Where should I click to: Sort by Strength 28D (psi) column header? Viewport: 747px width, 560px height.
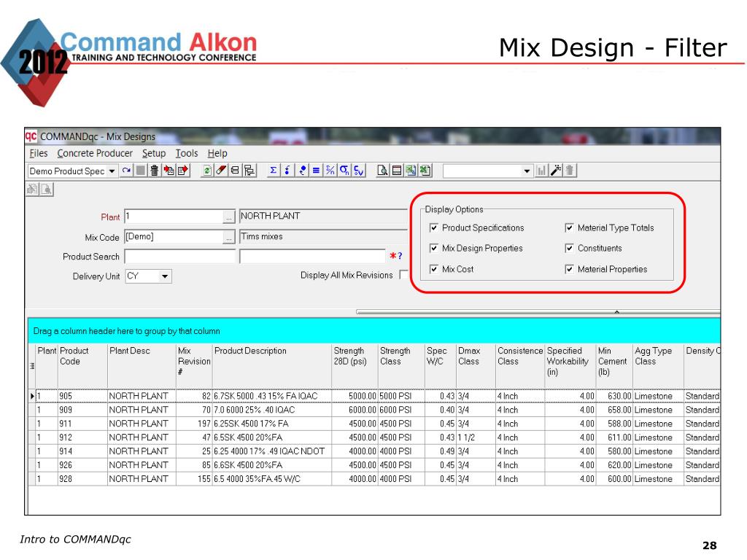pyautogui.click(x=355, y=365)
